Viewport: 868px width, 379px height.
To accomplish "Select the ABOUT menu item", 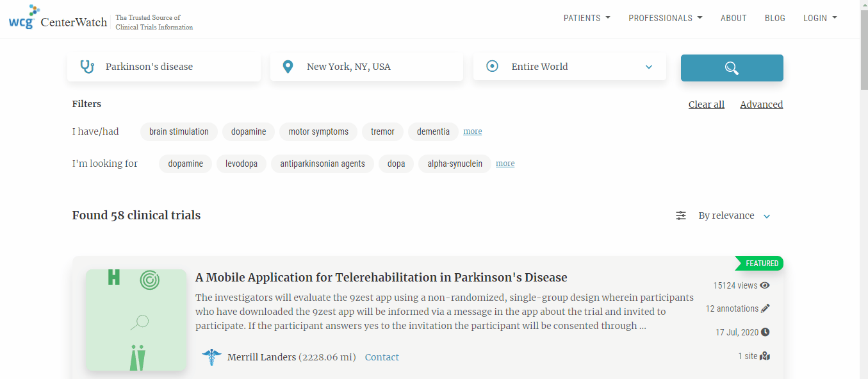I will (733, 18).
